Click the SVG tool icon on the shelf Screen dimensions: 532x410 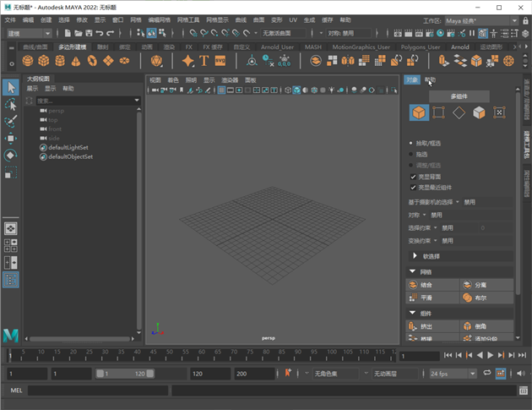(221, 61)
